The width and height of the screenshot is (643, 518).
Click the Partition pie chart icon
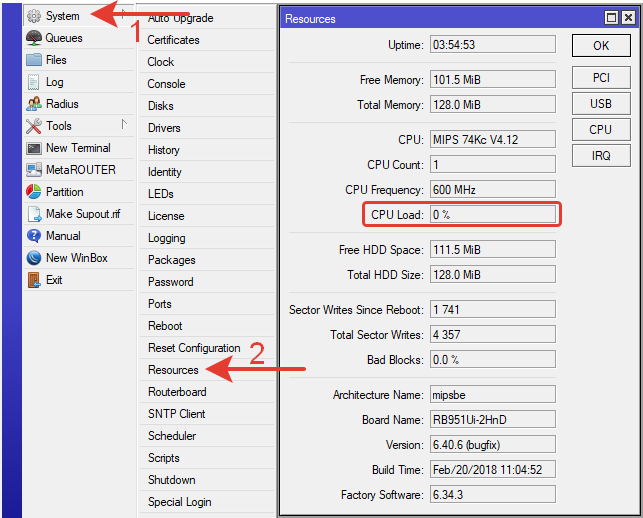[34, 192]
